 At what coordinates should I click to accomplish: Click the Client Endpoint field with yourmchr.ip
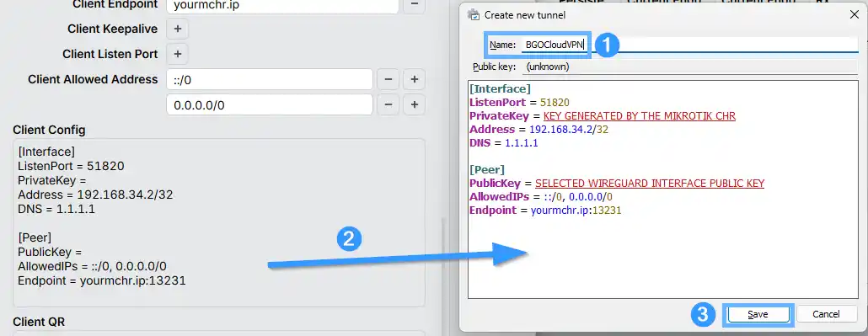coord(282,7)
